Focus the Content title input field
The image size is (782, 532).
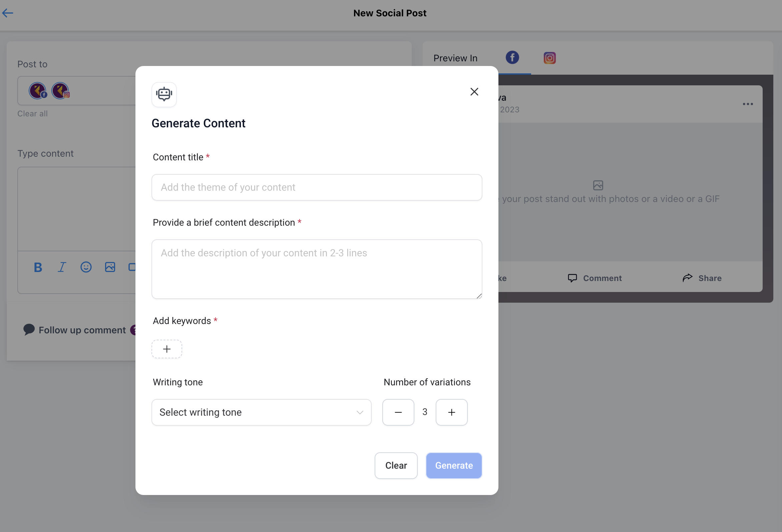pyautogui.click(x=317, y=187)
